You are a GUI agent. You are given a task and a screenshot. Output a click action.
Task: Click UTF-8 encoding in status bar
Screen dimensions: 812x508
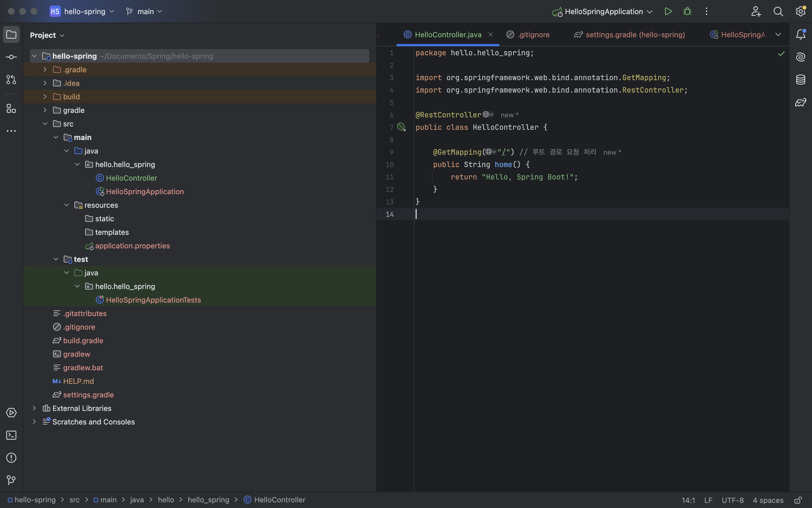[x=732, y=500]
